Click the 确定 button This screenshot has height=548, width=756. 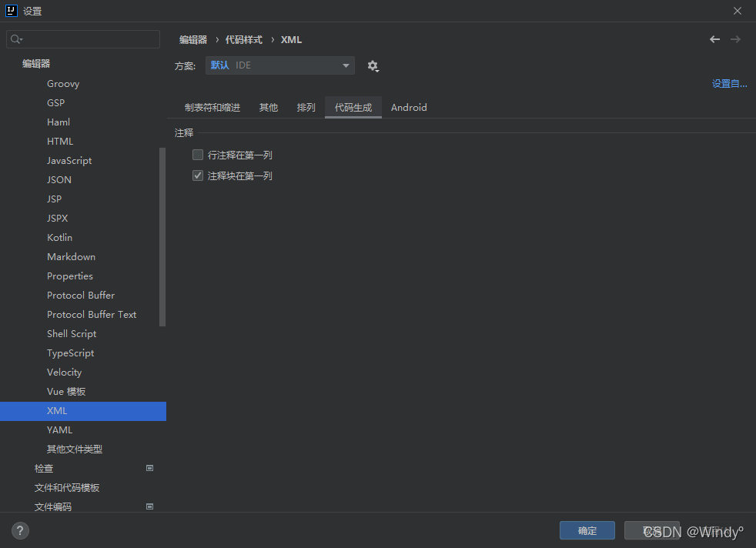click(x=587, y=530)
